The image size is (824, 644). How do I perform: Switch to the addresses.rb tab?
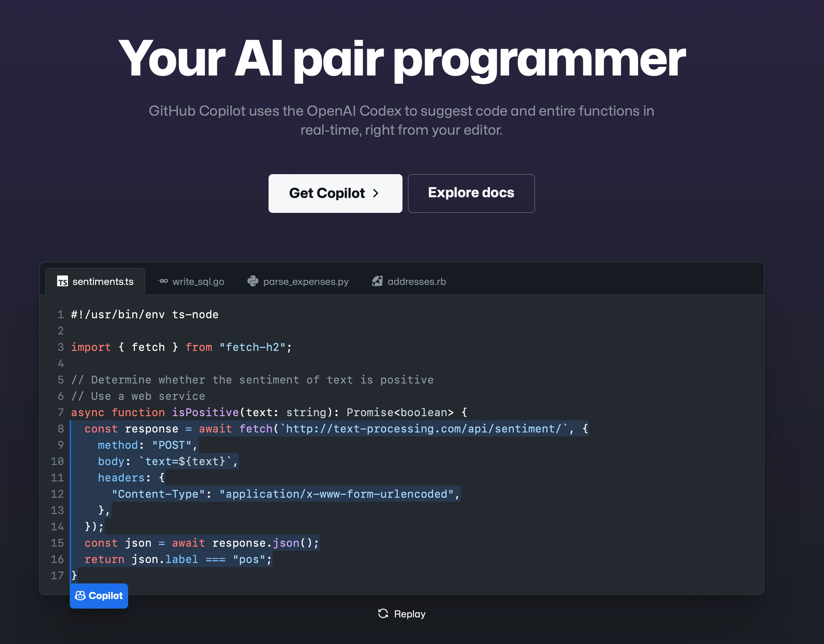click(x=409, y=281)
